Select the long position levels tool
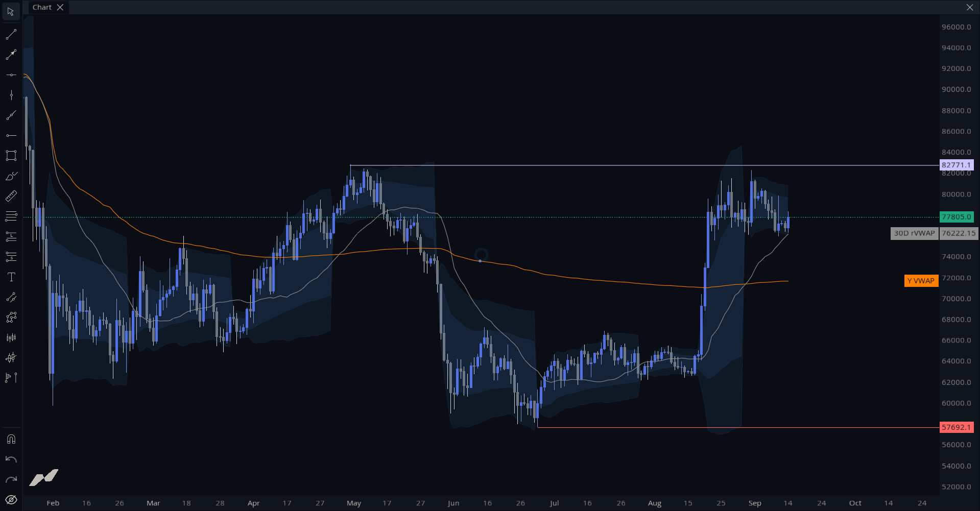 (x=11, y=236)
